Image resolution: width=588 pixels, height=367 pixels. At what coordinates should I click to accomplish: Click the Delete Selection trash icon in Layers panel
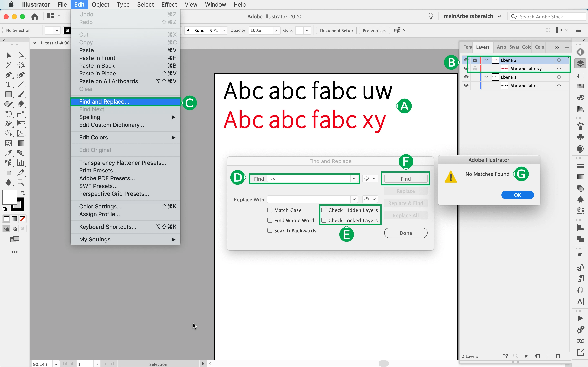pos(558,356)
